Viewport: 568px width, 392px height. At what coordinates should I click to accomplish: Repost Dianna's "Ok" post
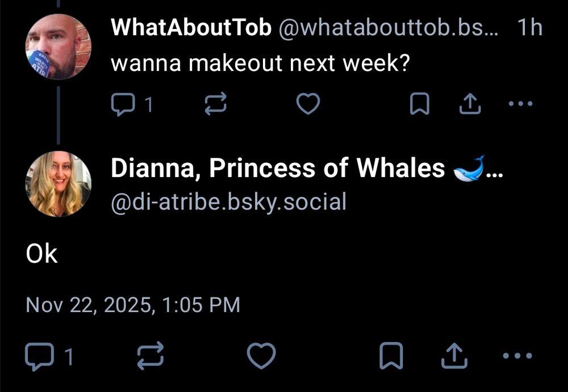coord(152,357)
